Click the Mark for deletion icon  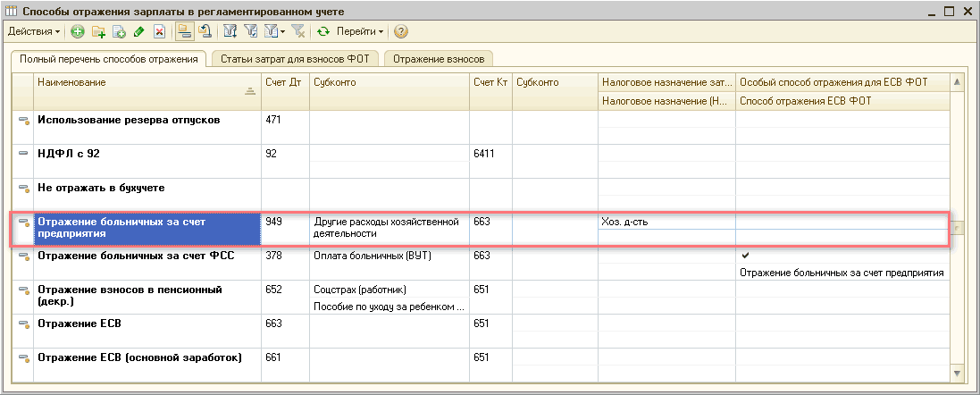click(159, 31)
